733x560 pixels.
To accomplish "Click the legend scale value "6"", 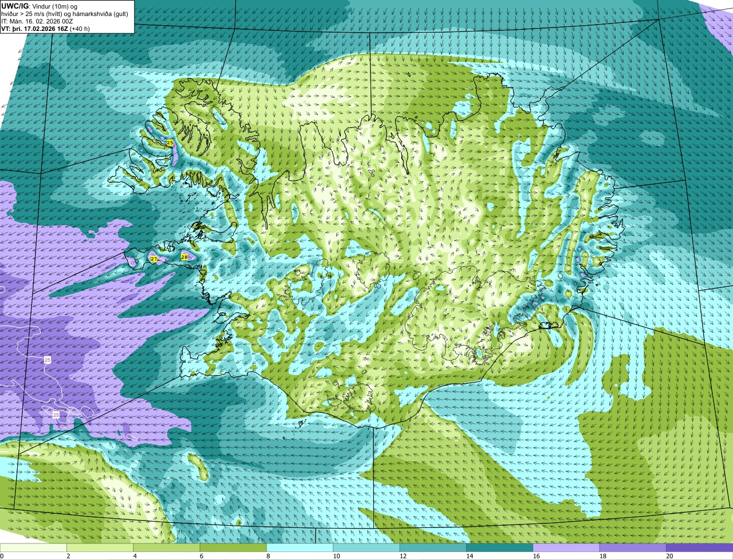I will pyautogui.click(x=201, y=556).
